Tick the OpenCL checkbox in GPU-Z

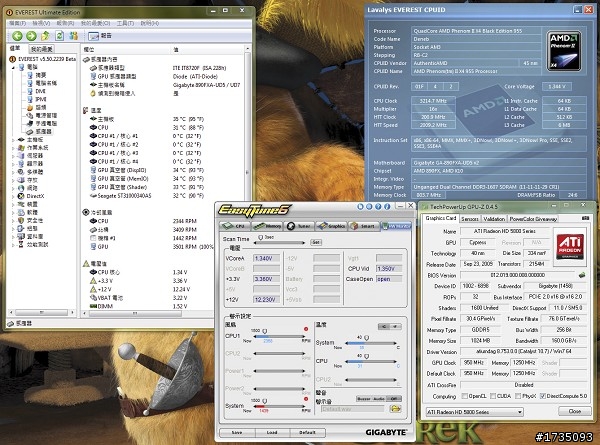(465, 396)
